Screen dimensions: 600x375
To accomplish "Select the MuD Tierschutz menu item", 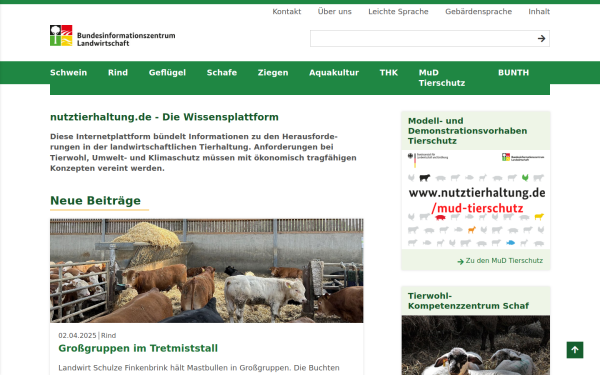I will click(x=442, y=78).
